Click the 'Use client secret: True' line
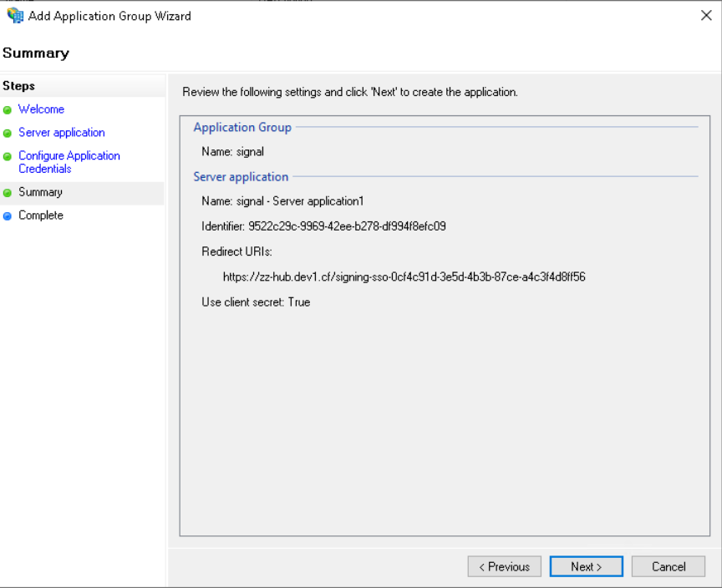The image size is (722, 588). pos(256,302)
